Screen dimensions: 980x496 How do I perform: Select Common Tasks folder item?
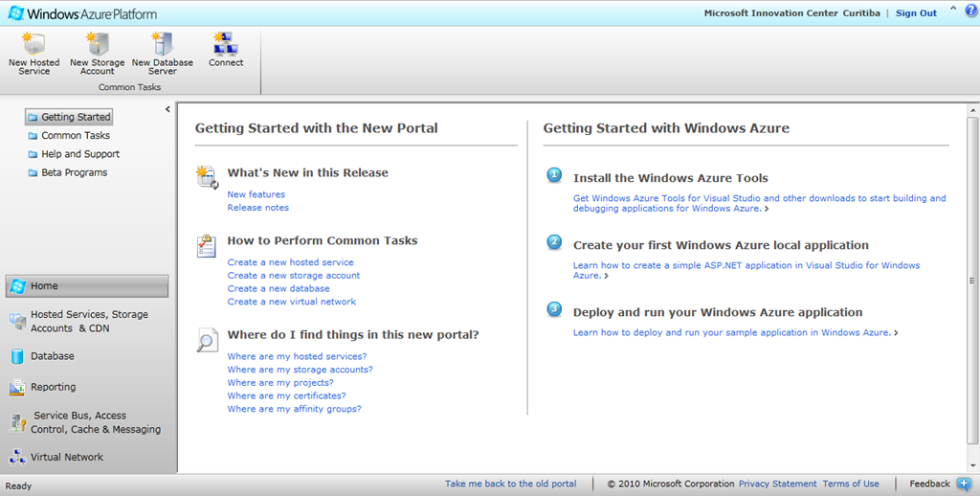point(69,136)
